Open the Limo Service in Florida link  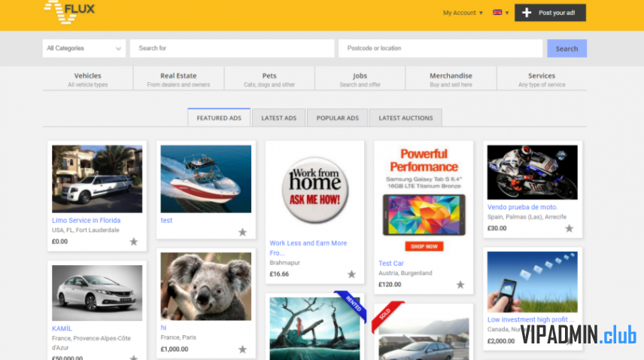click(87, 220)
